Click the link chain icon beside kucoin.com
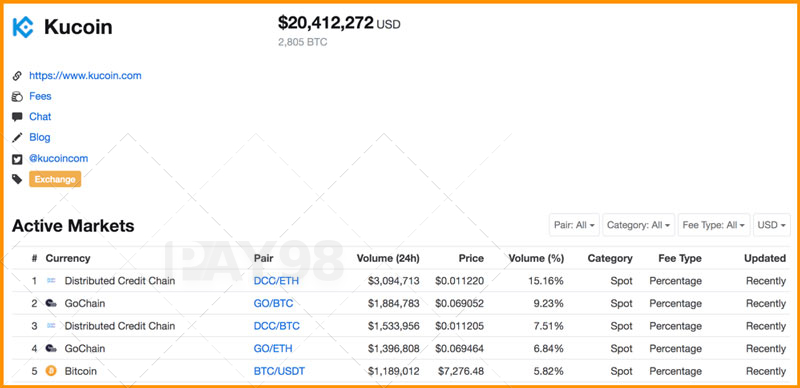The height and width of the screenshot is (388, 800). [x=17, y=76]
